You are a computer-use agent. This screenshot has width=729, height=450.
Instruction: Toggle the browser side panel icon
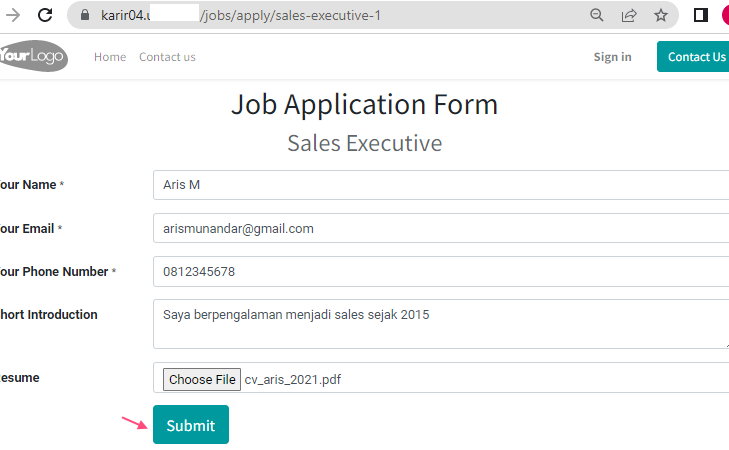tap(701, 15)
